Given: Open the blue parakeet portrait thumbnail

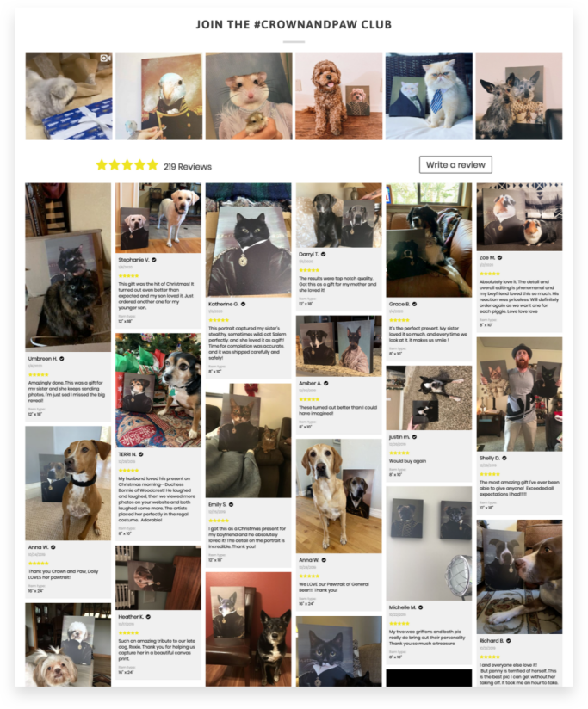Looking at the screenshot, I should click(158, 96).
